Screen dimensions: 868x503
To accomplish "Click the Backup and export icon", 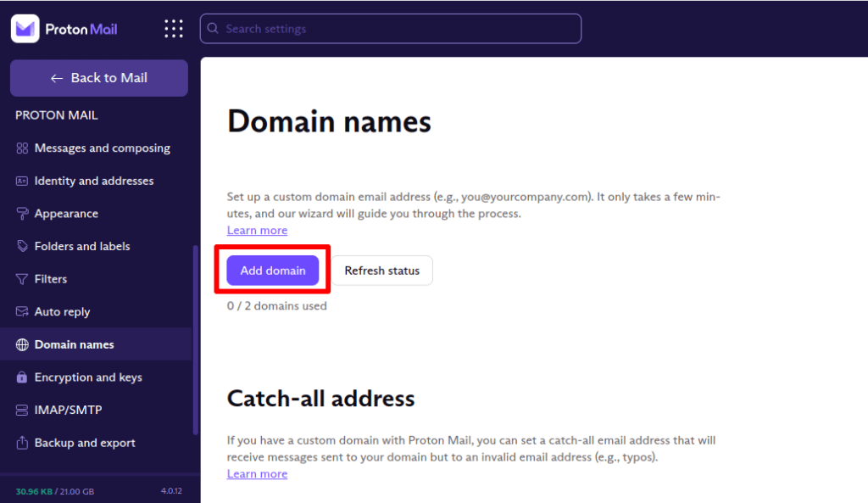I will point(20,442).
